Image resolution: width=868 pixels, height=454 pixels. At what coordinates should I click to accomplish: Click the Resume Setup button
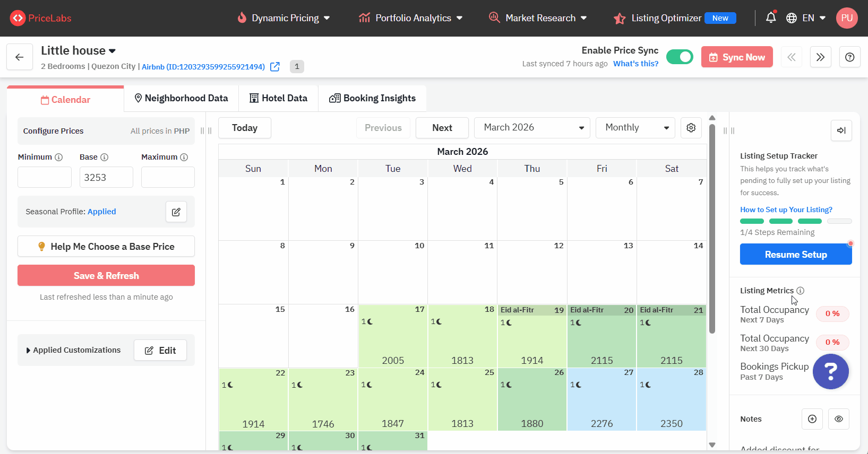(795, 255)
